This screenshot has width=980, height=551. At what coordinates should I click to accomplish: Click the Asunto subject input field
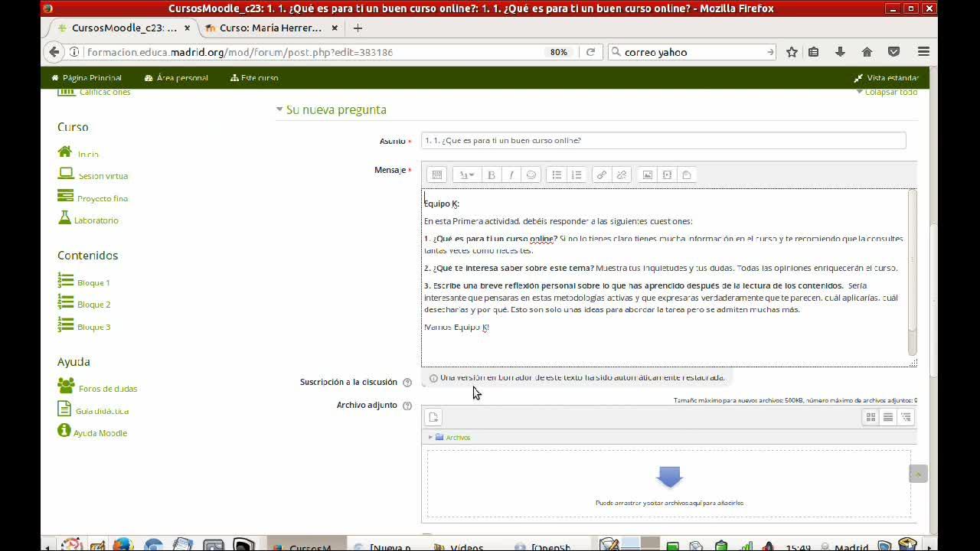663,141
